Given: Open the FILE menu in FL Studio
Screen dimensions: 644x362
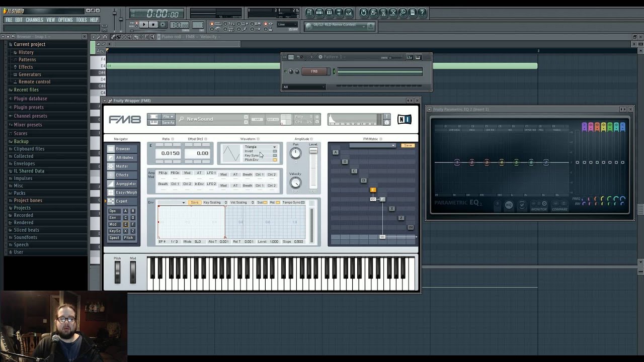Looking at the screenshot, I should point(9,20).
